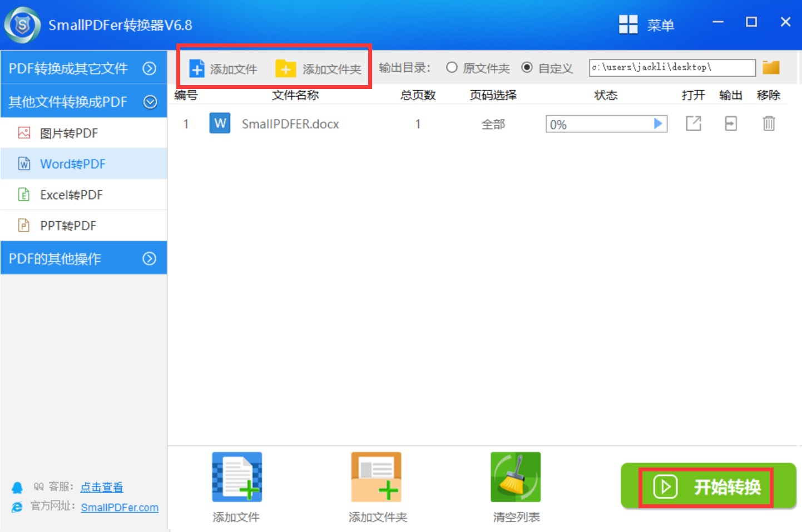This screenshot has width=802, height=532.
Task: Click 编号 column header
Action: (x=186, y=95)
